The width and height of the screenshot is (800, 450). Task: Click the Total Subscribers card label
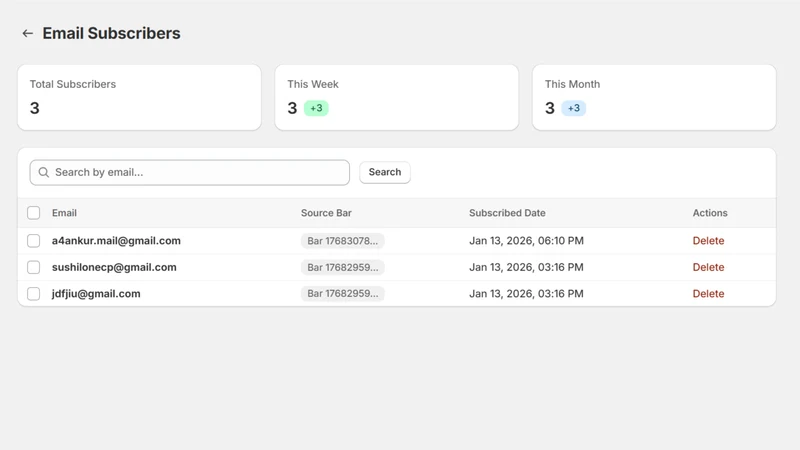(x=73, y=84)
